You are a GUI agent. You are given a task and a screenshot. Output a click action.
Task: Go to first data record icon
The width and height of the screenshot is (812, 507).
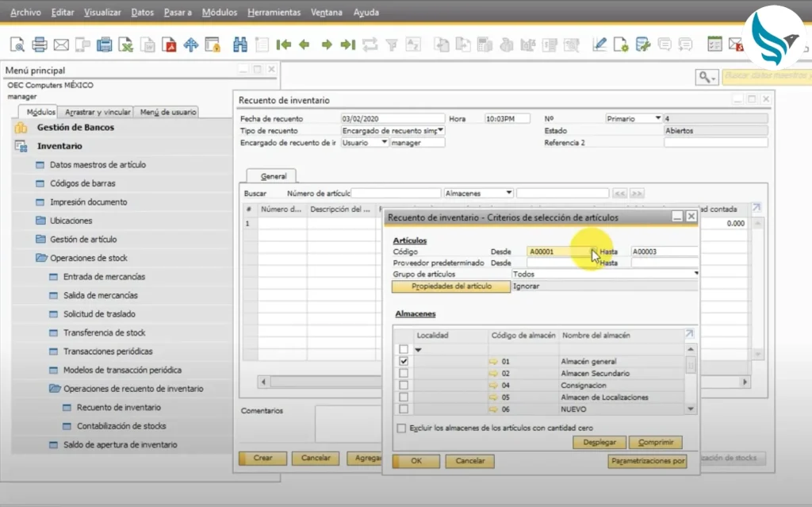(x=283, y=44)
